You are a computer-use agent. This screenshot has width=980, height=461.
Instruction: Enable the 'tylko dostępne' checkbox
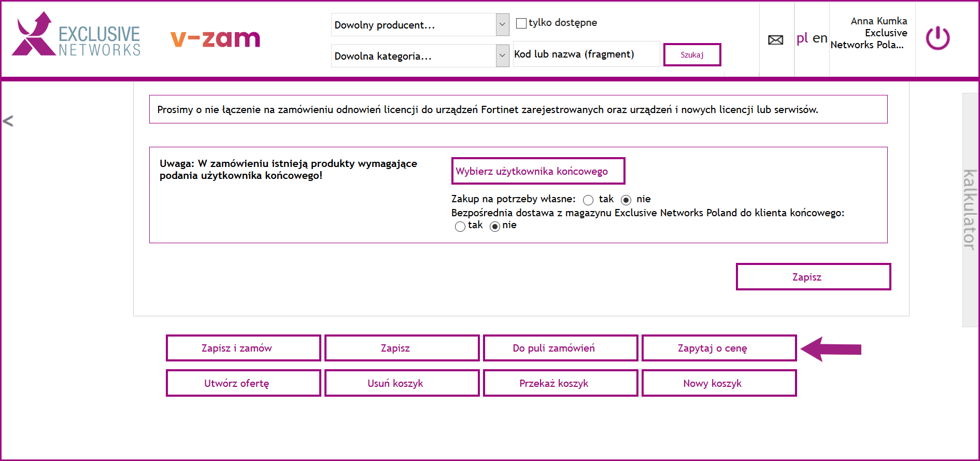[x=521, y=23]
